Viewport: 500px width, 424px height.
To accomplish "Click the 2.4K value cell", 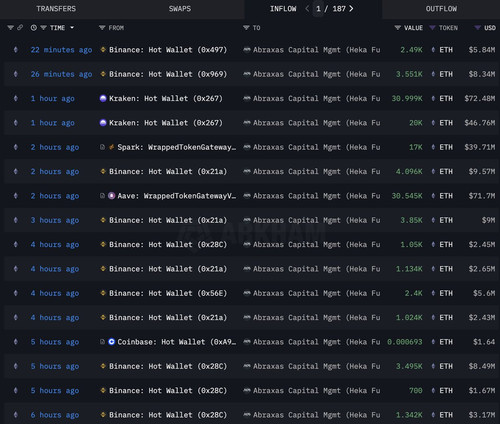I will coord(413,293).
